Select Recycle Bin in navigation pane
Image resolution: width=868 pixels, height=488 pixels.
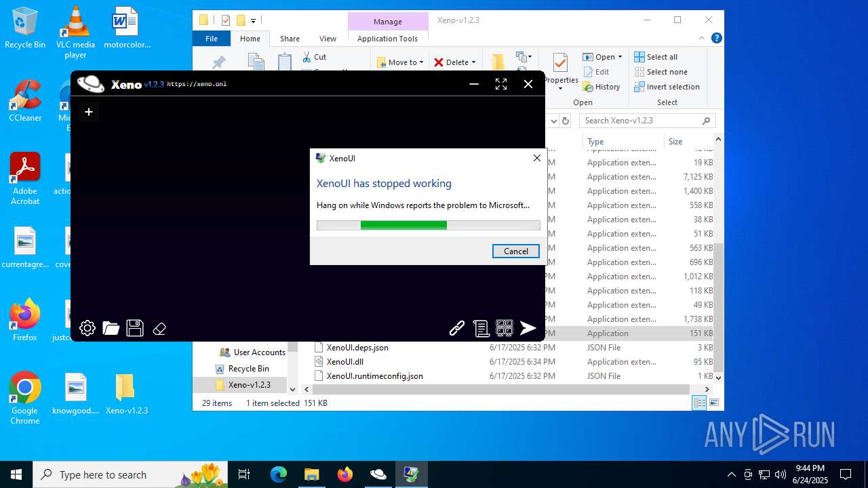[x=242, y=369]
